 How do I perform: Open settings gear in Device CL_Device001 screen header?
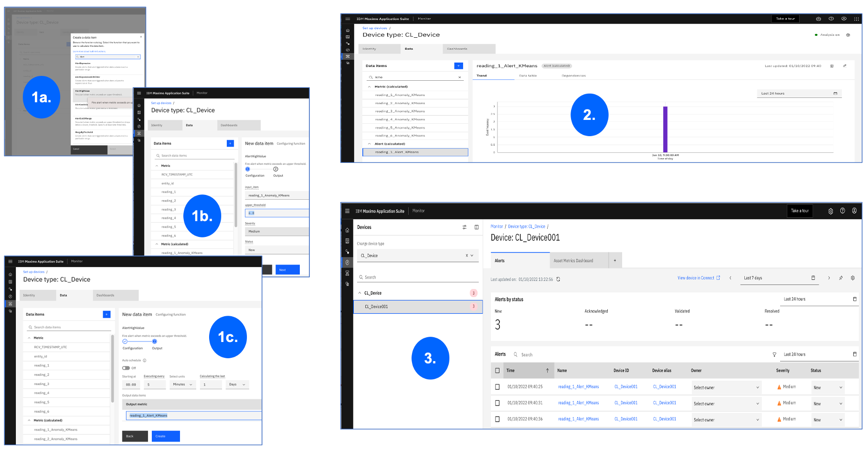click(x=831, y=211)
